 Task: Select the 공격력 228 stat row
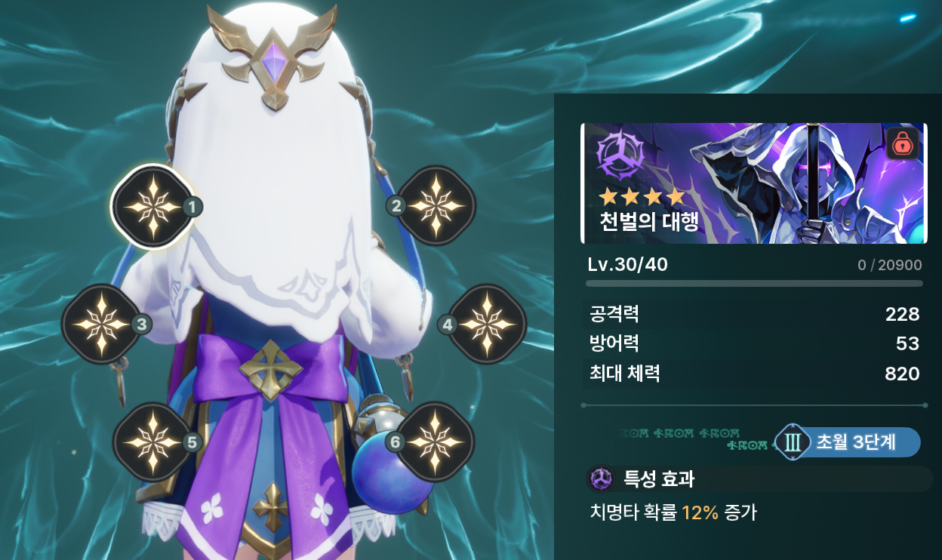(x=754, y=314)
